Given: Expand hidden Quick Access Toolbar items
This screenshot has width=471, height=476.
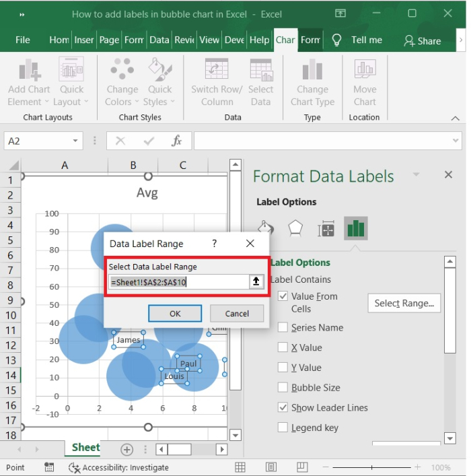Looking at the screenshot, I should (22, 14).
